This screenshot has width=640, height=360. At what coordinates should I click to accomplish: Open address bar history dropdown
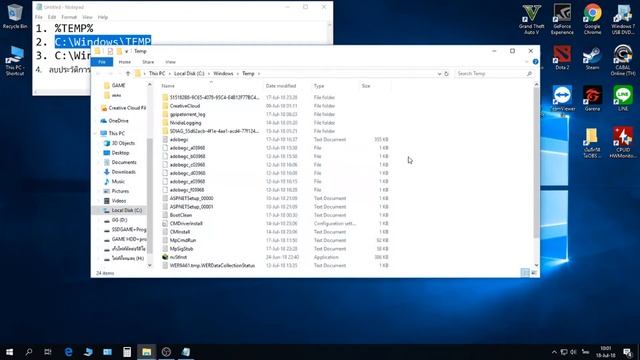click(439, 74)
